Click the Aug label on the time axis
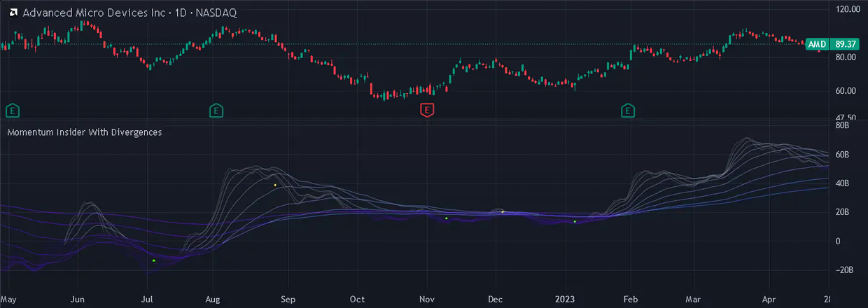 click(x=213, y=298)
